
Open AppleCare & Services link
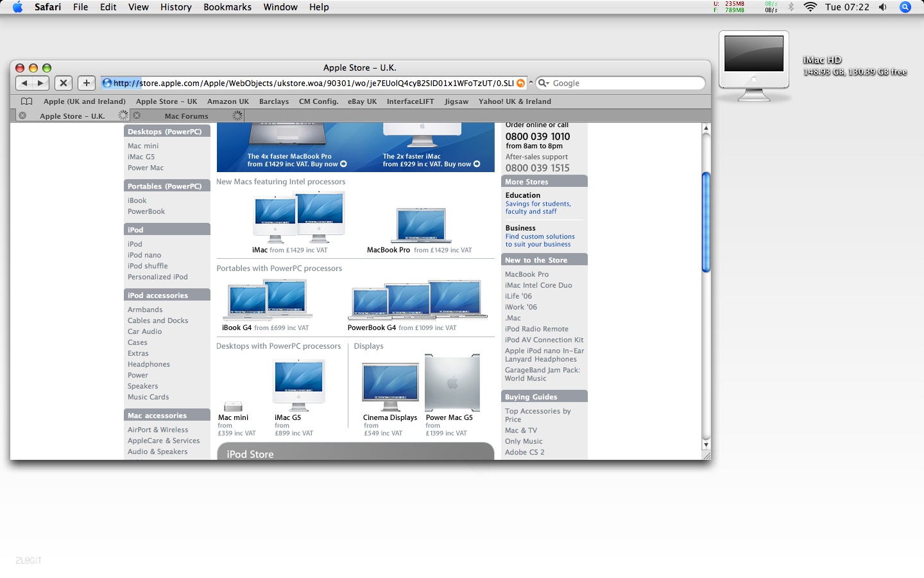point(164,441)
